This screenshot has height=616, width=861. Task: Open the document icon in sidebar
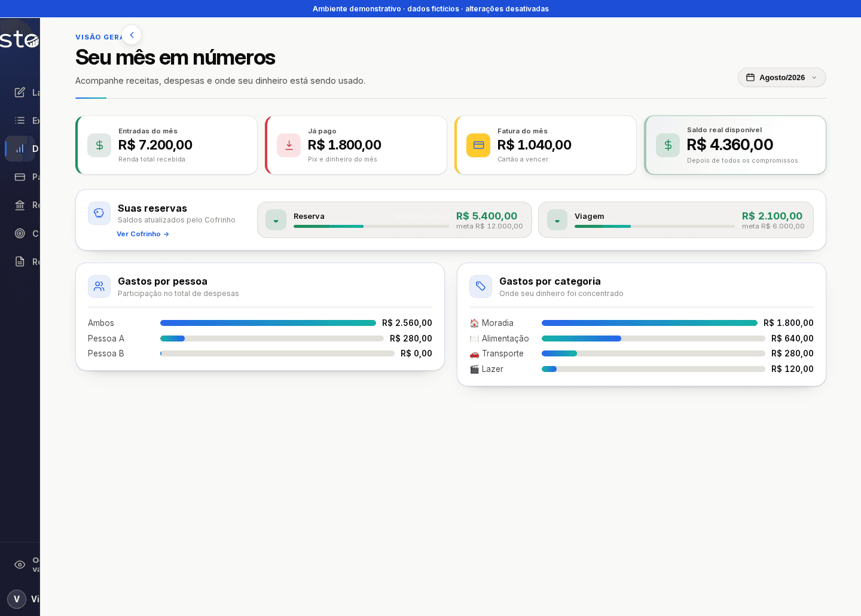coord(20,261)
